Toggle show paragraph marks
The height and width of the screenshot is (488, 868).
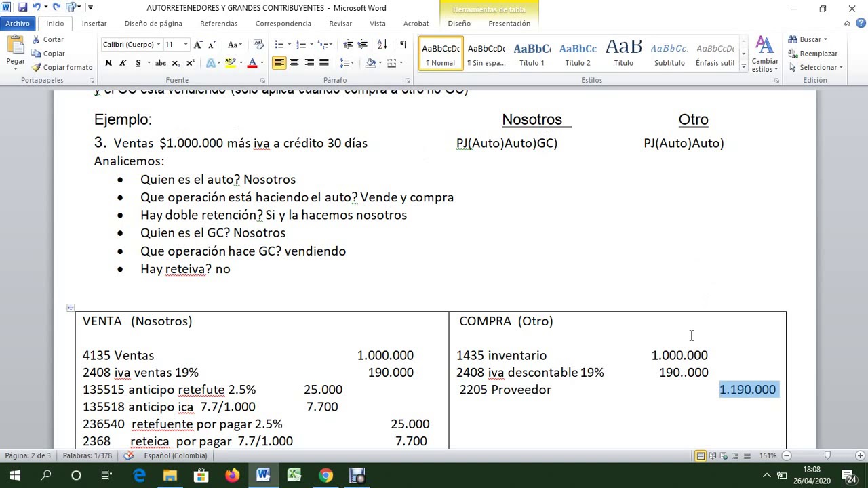(403, 45)
